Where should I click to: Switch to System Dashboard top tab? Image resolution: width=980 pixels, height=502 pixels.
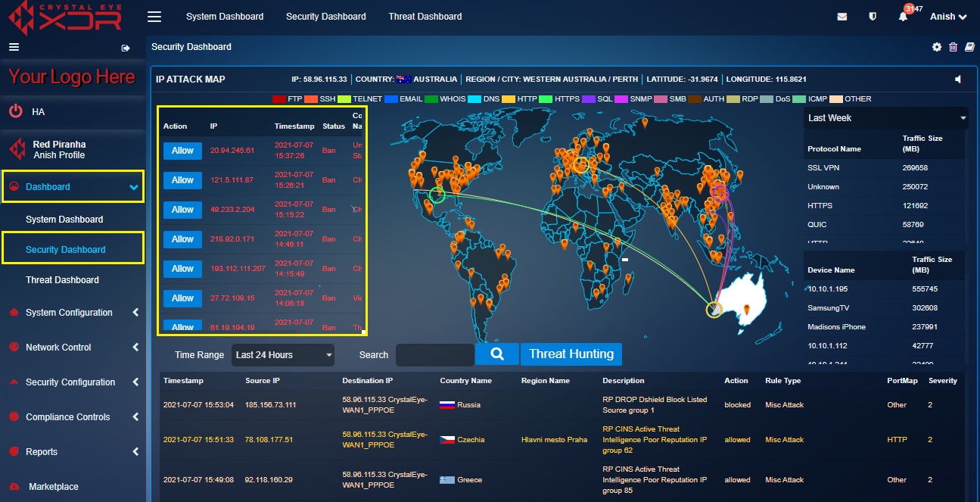click(x=225, y=17)
